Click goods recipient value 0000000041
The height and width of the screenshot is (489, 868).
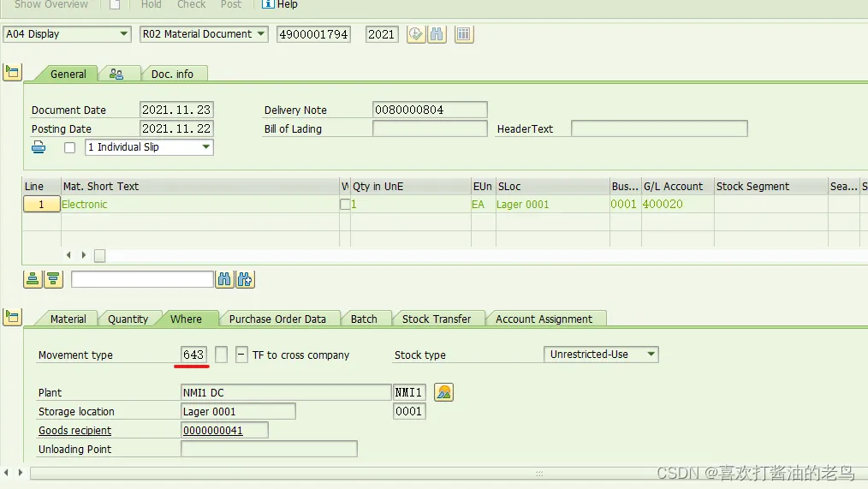(x=224, y=430)
